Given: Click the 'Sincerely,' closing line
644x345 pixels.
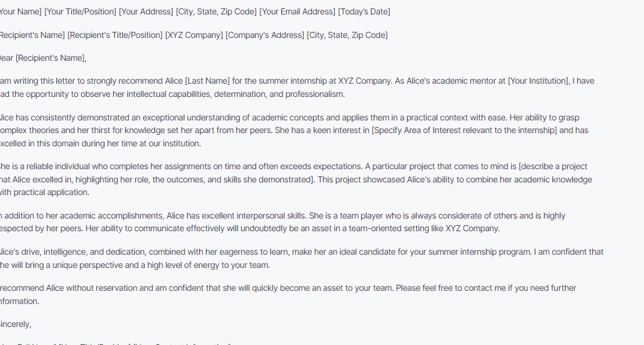Looking at the screenshot, I should [15, 325].
